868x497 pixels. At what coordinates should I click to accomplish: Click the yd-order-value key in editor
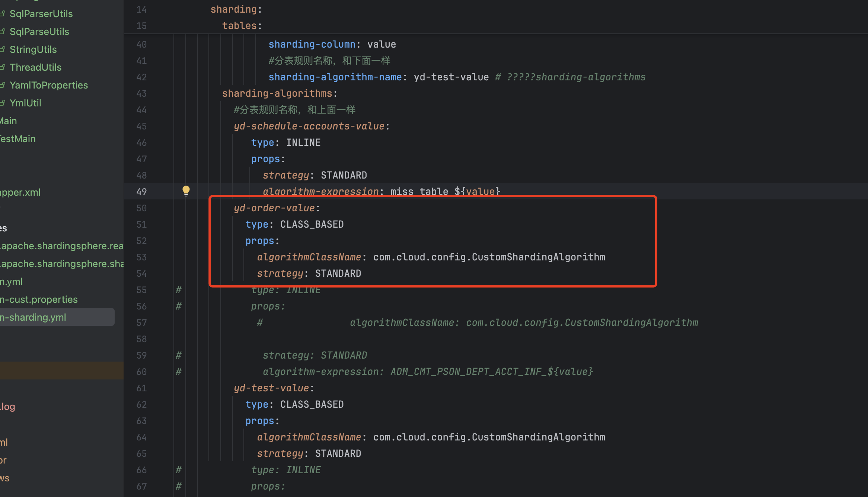(274, 208)
